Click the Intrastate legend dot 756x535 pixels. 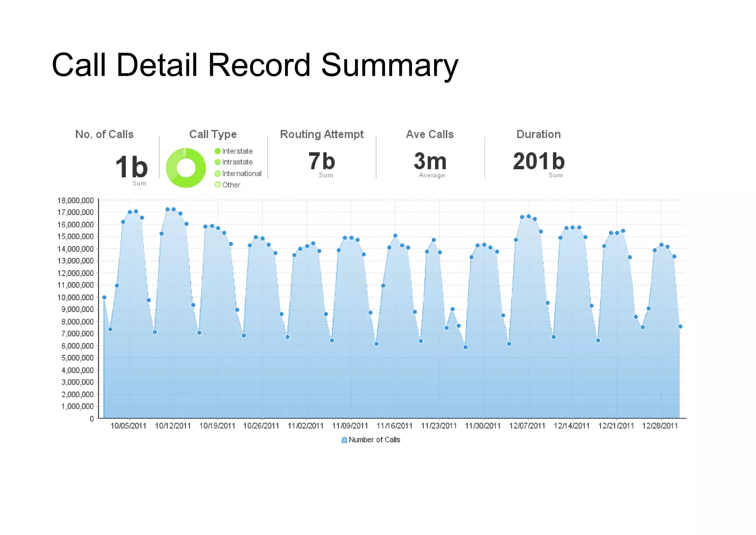pos(218,162)
